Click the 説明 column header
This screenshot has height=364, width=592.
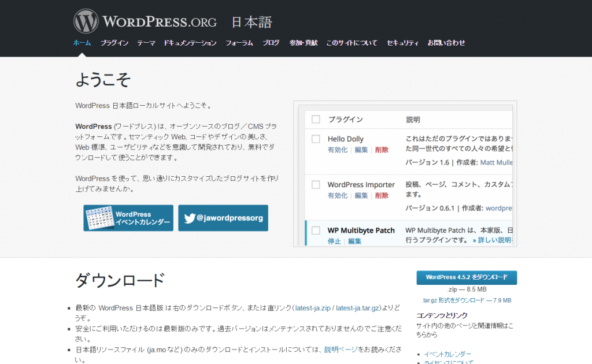tap(413, 120)
